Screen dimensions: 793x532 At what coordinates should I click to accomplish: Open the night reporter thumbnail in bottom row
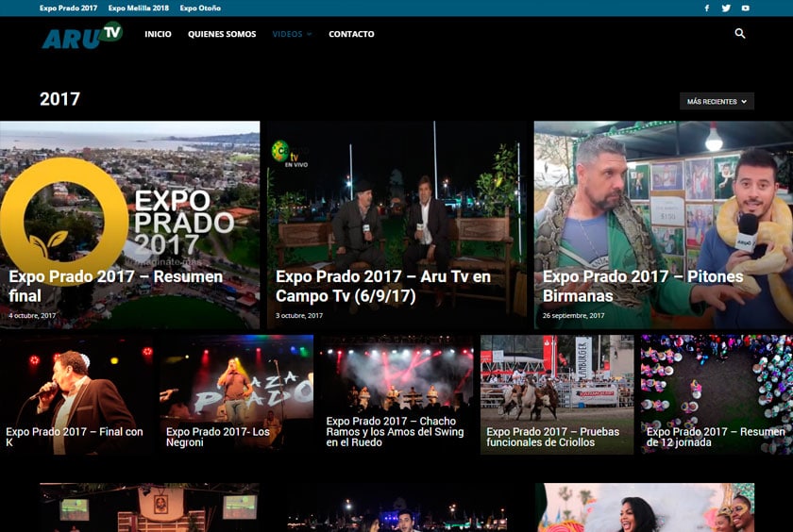click(x=397, y=507)
